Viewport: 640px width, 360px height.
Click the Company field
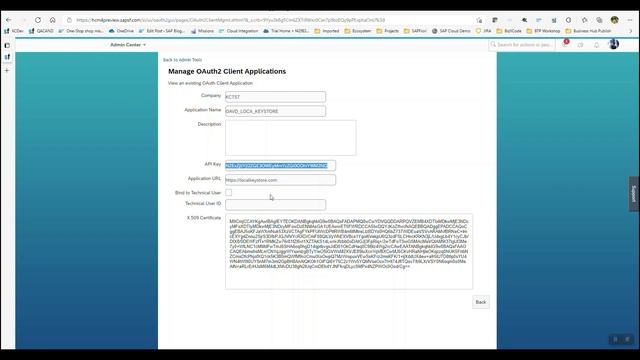click(x=276, y=97)
